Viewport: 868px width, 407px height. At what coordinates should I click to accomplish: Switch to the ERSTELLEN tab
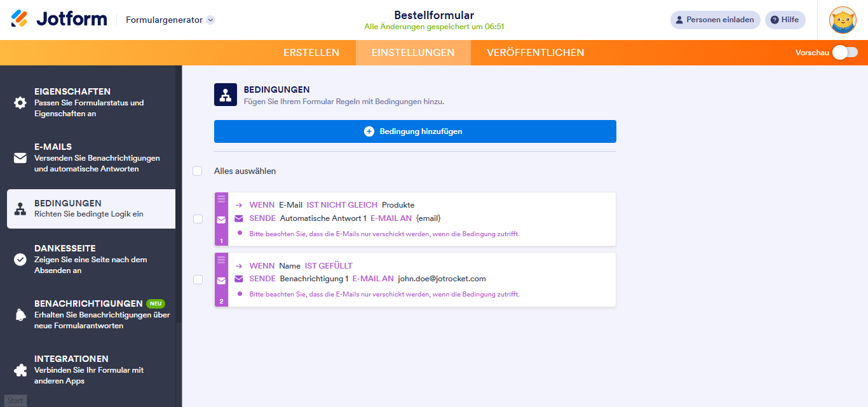pos(311,53)
